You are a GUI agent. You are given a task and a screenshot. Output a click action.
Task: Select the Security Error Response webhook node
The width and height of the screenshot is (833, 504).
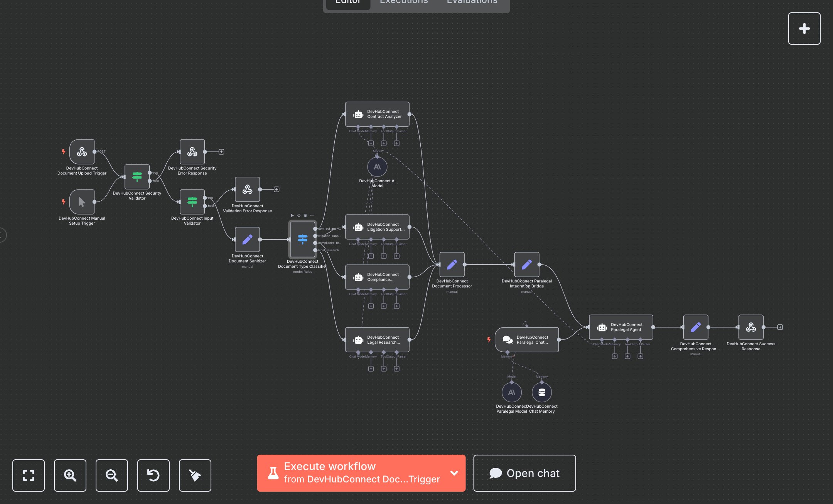(x=192, y=152)
